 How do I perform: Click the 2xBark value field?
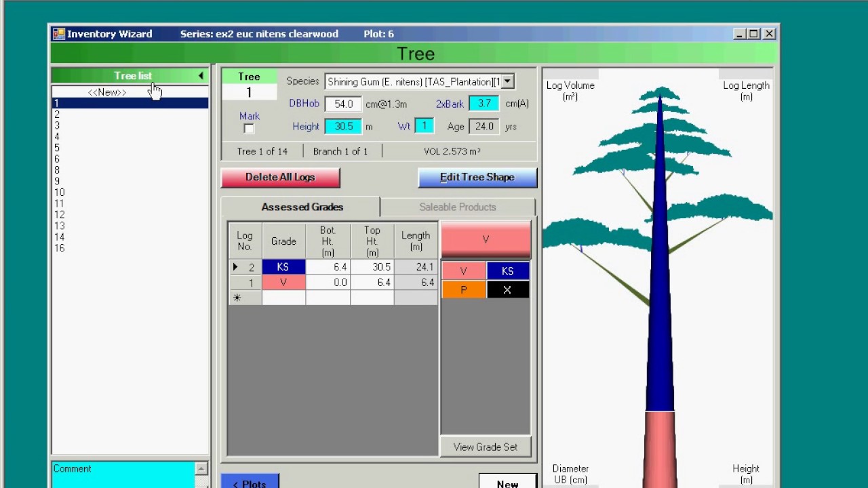coord(484,104)
